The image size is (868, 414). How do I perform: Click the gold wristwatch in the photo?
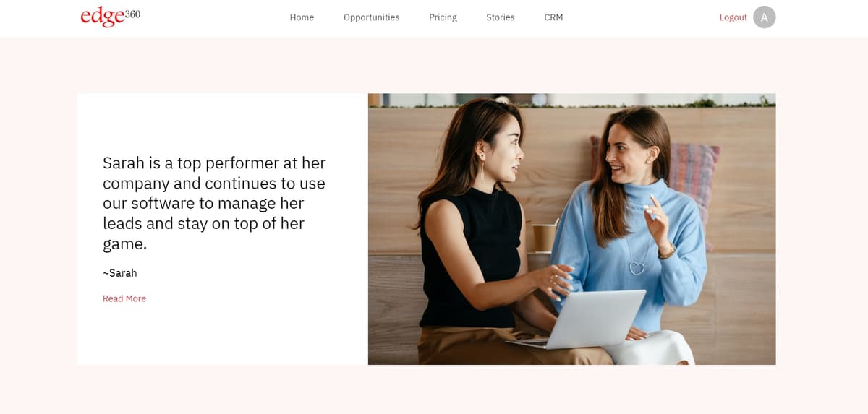coord(668,251)
